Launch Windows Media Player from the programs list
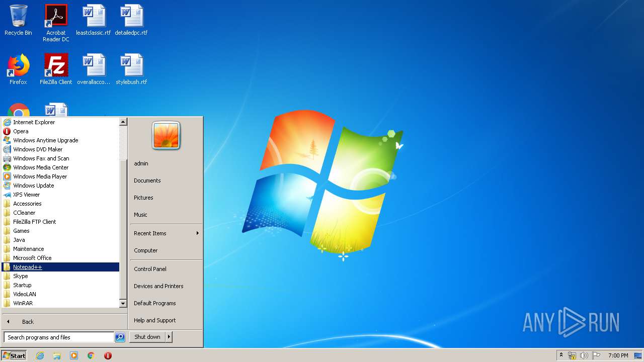Screen dimensions: 644x362 [60, 176]
